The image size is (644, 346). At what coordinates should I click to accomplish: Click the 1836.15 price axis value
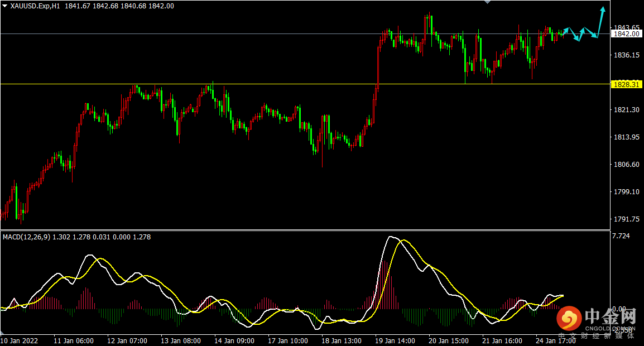626,55
